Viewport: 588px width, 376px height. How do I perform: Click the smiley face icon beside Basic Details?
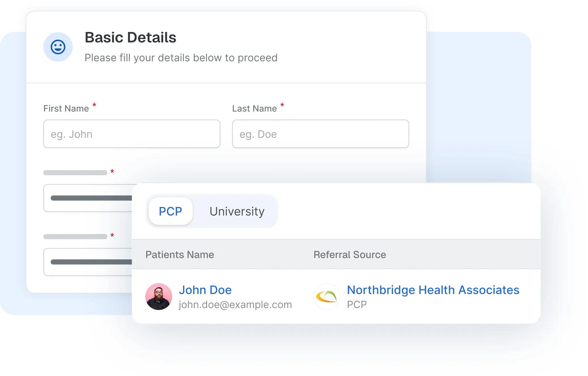click(58, 47)
